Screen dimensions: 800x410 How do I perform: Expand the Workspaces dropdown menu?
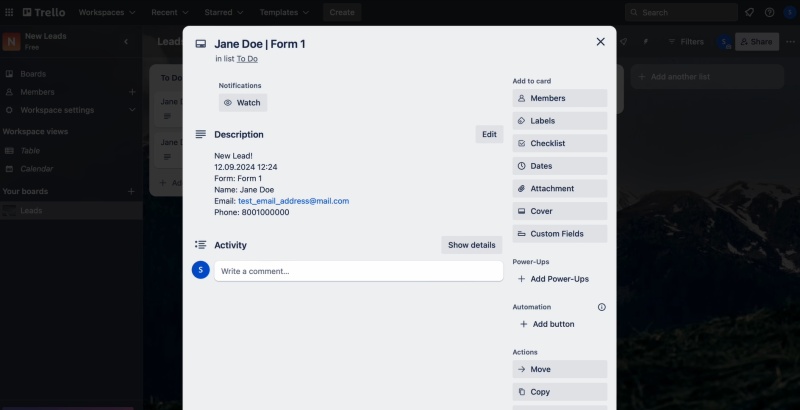click(108, 12)
